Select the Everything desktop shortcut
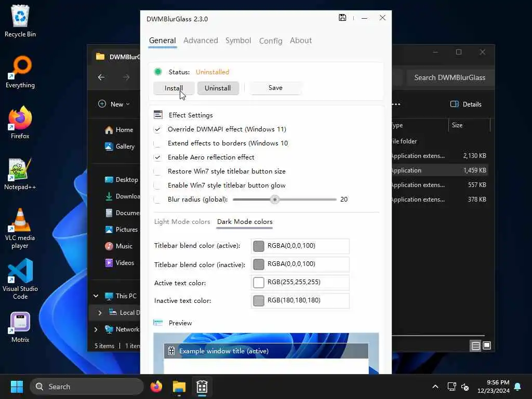532x399 pixels. (20, 72)
